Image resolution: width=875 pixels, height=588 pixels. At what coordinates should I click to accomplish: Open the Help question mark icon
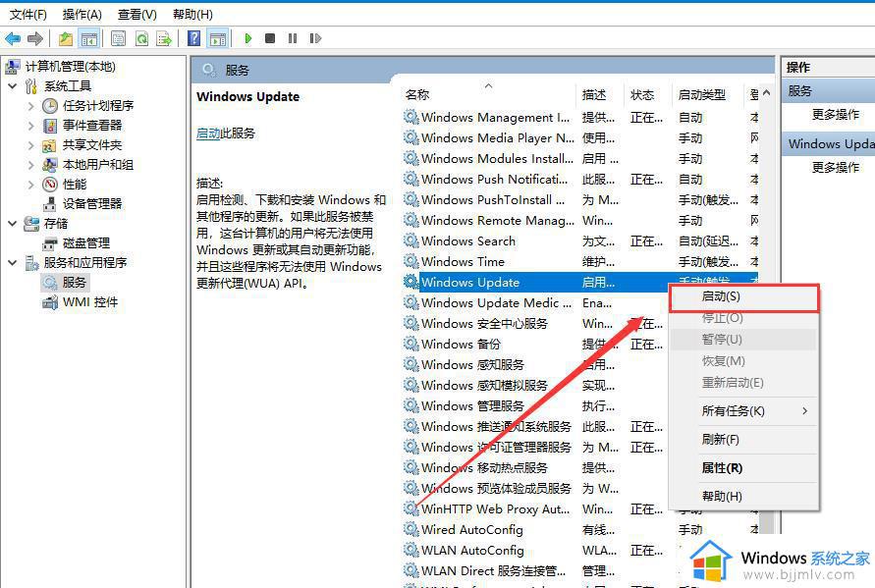pyautogui.click(x=193, y=38)
